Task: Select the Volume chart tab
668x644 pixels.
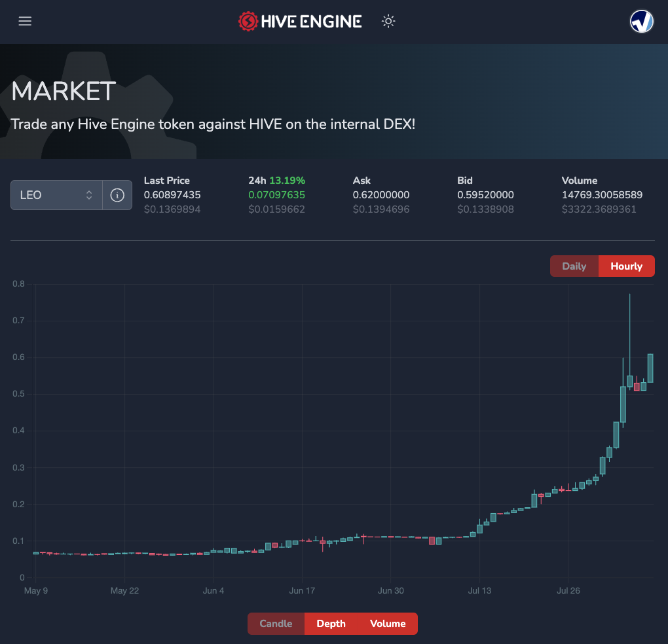Action: [388, 624]
